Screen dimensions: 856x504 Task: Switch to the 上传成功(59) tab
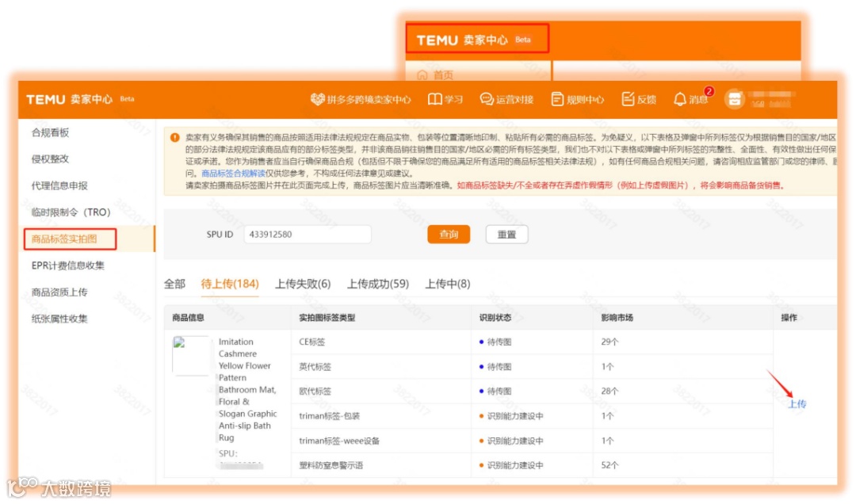378,284
